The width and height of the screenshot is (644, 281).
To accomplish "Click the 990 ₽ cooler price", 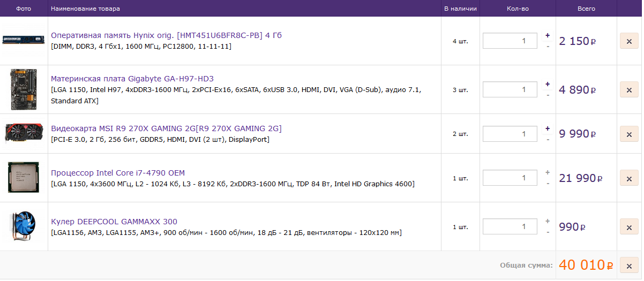I will point(572,227).
